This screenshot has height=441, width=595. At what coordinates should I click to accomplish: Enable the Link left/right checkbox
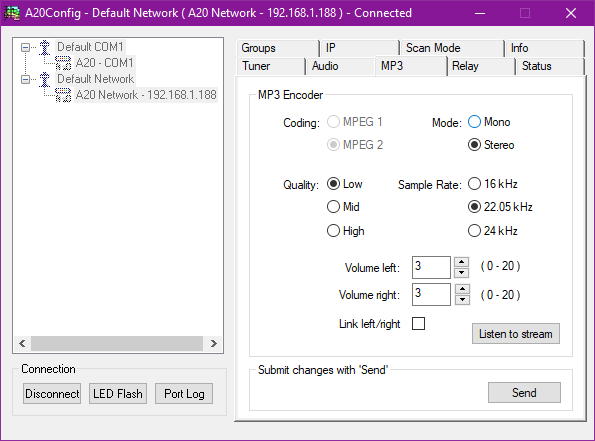(418, 324)
